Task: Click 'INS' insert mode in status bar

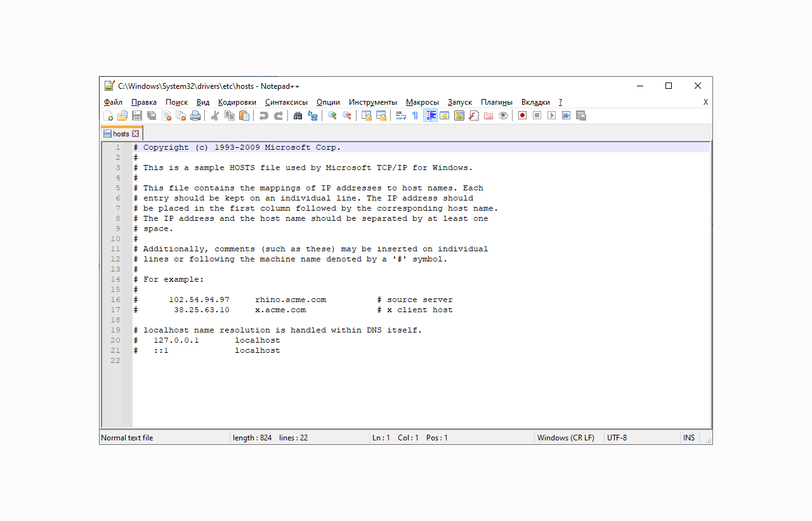Action: [x=689, y=438]
